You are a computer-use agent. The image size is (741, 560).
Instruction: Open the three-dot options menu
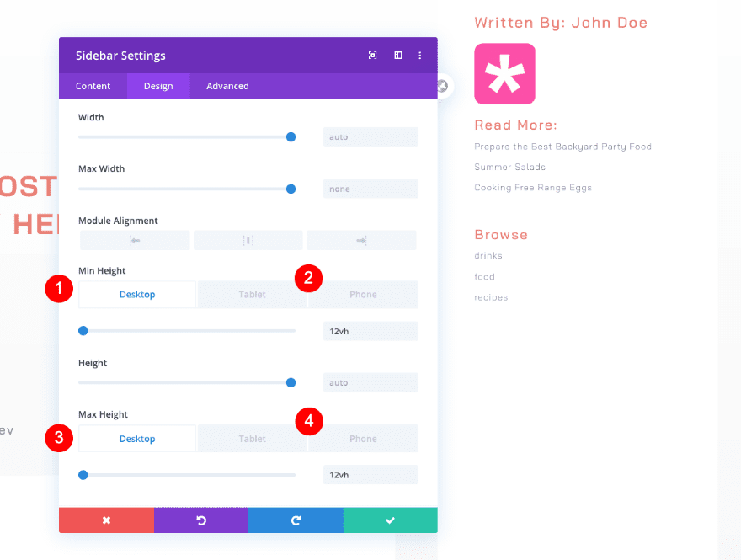(x=419, y=56)
